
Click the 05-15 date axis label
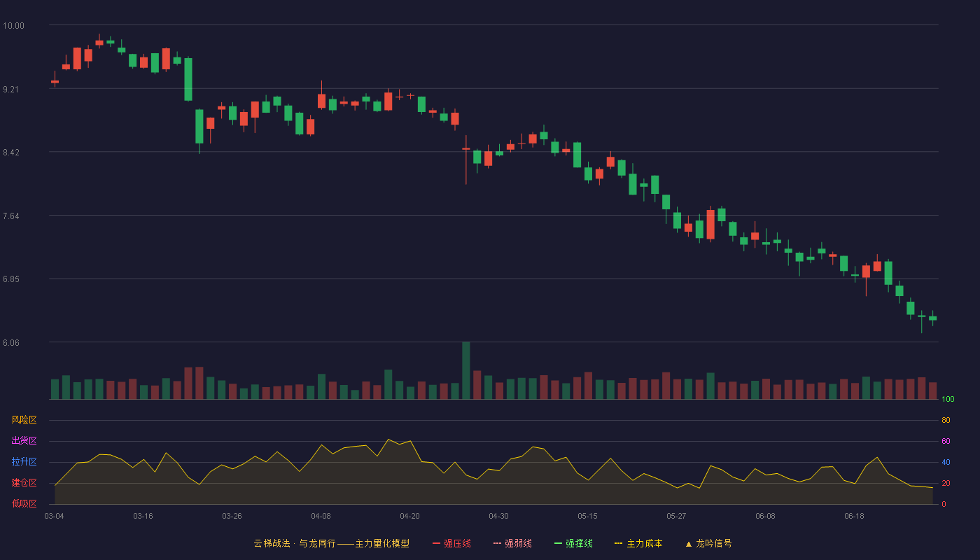(587, 516)
